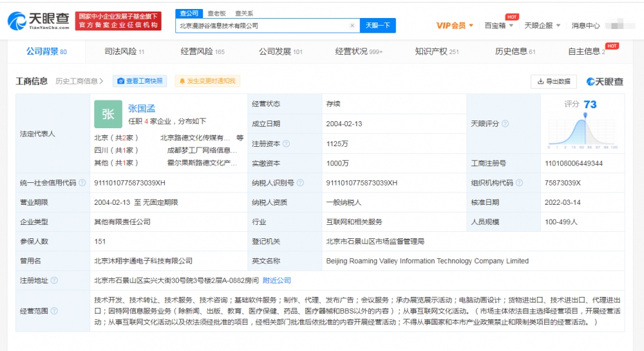Open 霍尔果斯路德文化产 company link
This screenshot has width=644, height=351.
click(202, 163)
